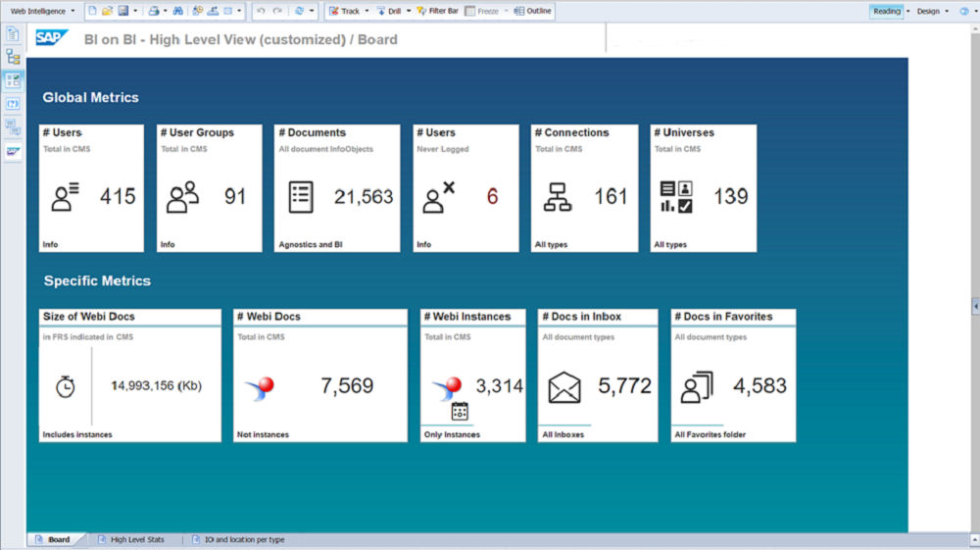The height and width of the screenshot is (550, 980).
Task: Switch to Reading mode
Action: (886, 11)
